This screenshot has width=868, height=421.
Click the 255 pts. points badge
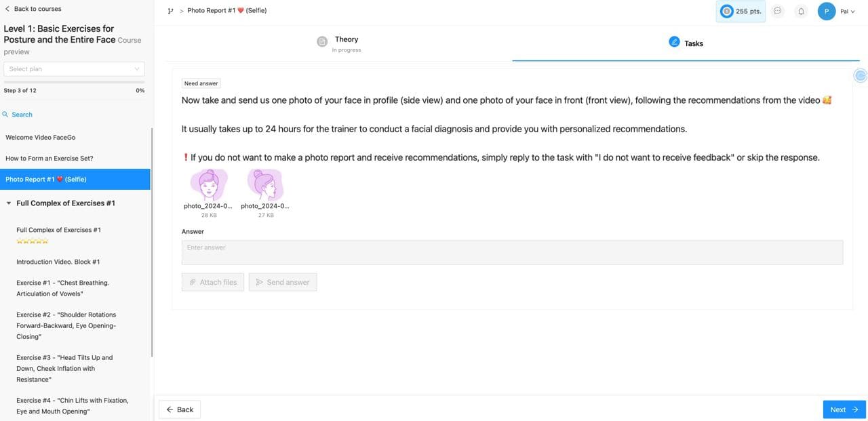click(x=741, y=12)
